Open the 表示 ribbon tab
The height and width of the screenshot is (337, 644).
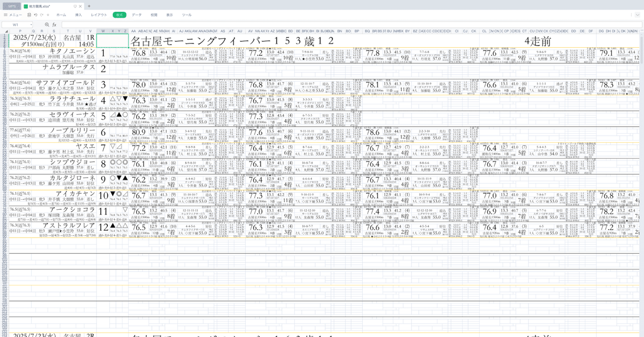170,15
